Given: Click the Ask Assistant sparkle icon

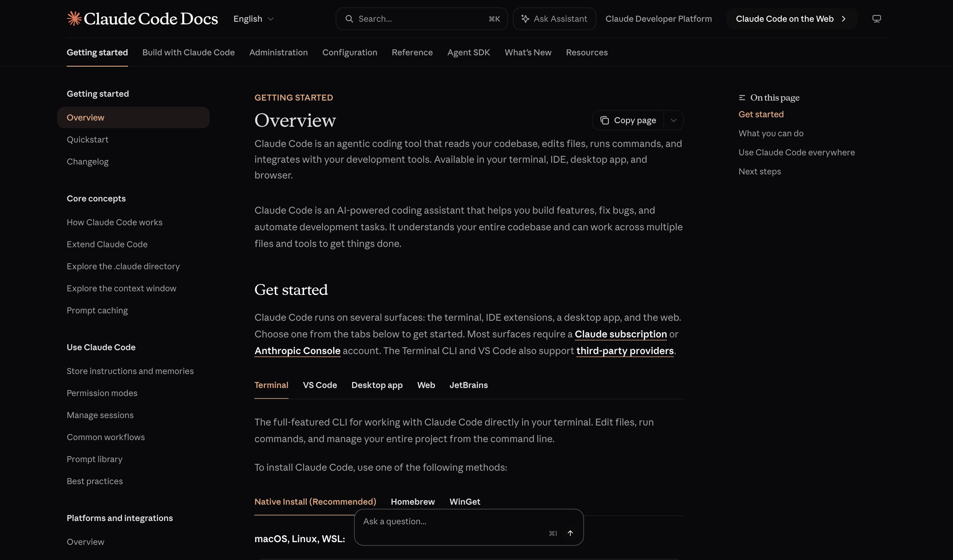Looking at the screenshot, I should 525,18.
